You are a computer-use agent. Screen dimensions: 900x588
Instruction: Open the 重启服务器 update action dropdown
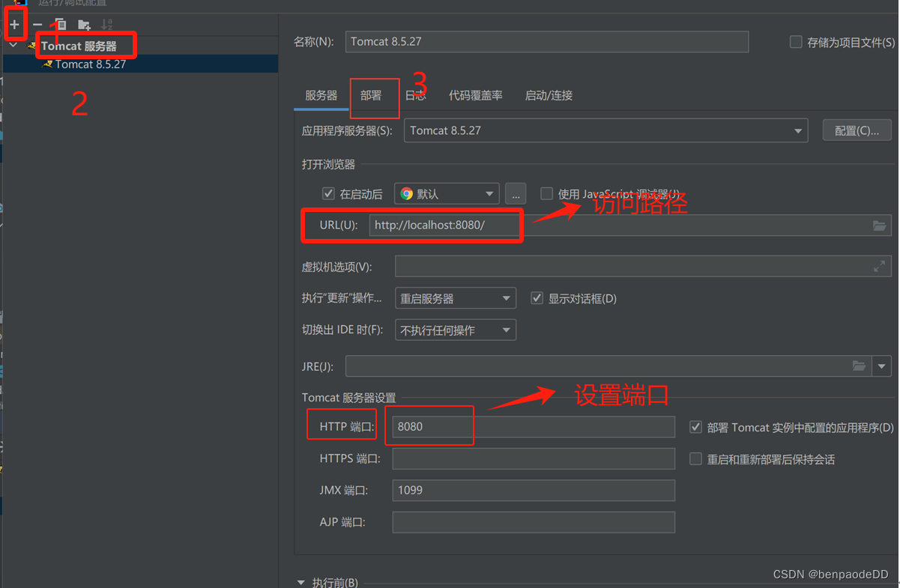(x=456, y=298)
